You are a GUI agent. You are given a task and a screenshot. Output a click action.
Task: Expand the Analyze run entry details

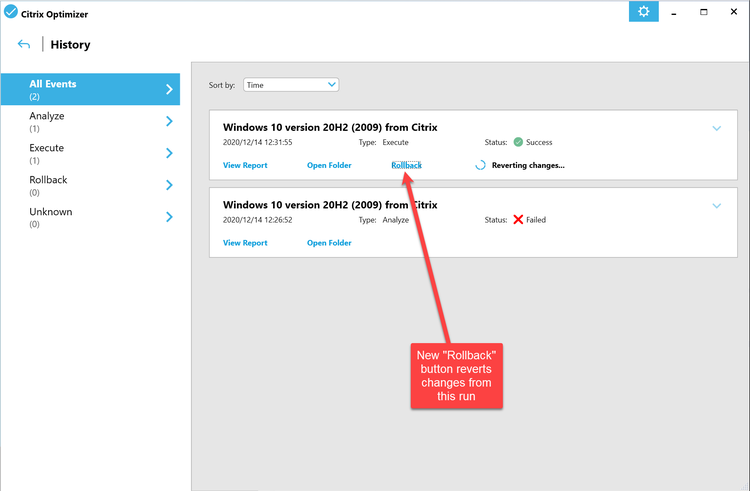pyautogui.click(x=717, y=206)
